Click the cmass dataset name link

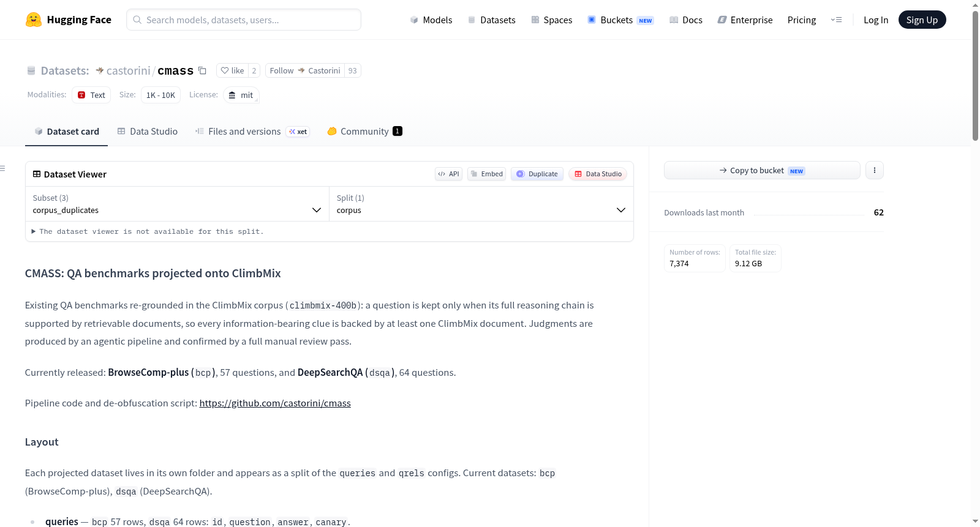click(175, 70)
